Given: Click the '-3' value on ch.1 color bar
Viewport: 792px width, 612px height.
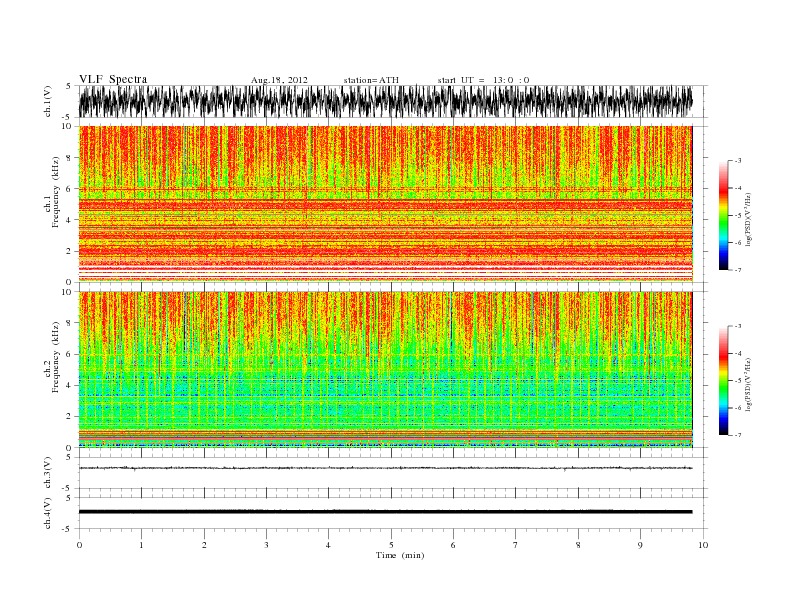Looking at the screenshot, I should click(737, 161).
